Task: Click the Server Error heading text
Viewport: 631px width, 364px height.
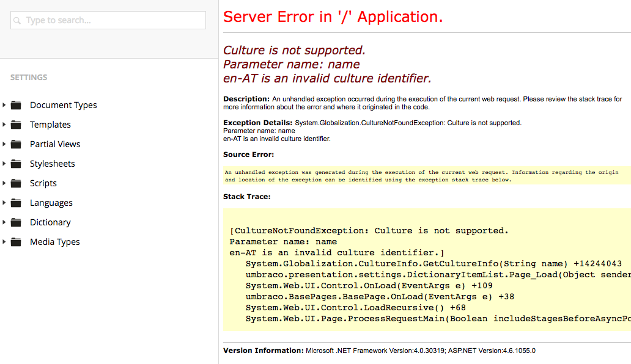Action: (x=333, y=16)
